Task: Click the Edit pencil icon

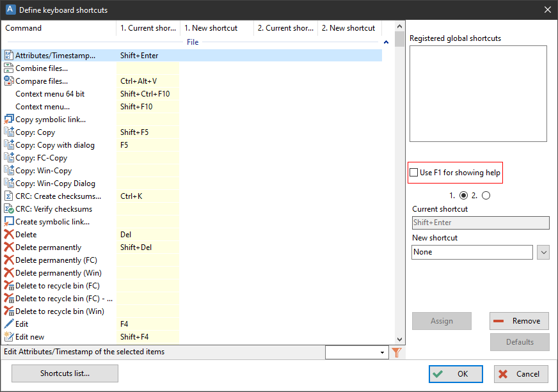Action: (x=9, y=324)
